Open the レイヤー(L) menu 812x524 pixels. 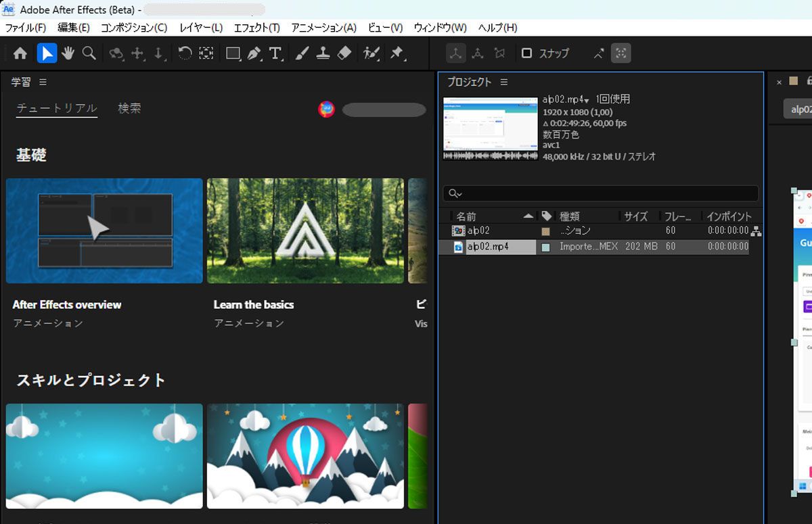[x=201, y=28]
